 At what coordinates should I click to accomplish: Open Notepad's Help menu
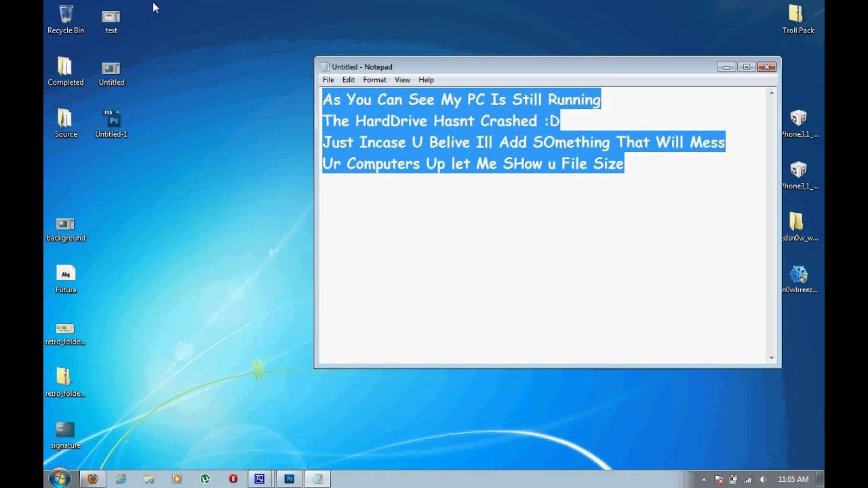426,80
